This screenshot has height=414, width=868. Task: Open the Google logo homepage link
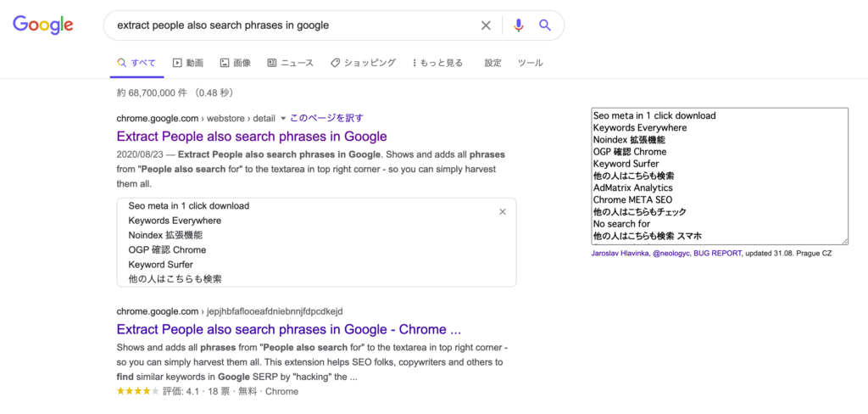(43, 25)
